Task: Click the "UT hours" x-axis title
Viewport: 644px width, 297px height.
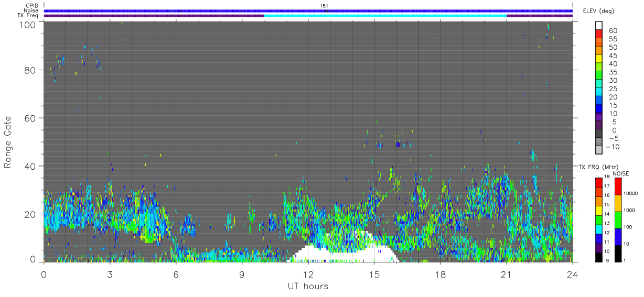Action: 308,286
